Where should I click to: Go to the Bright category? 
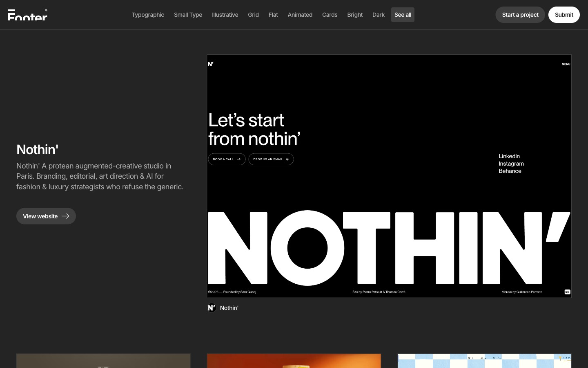355,15
